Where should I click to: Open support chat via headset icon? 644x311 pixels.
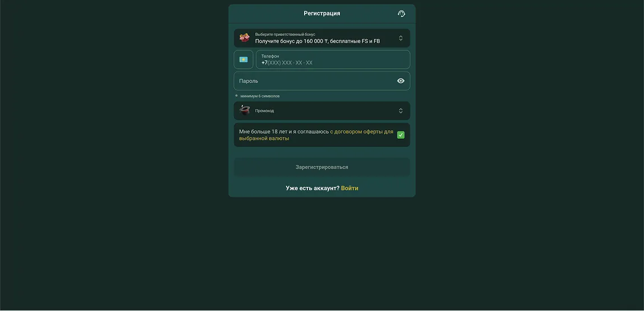[x=401, y=13]
